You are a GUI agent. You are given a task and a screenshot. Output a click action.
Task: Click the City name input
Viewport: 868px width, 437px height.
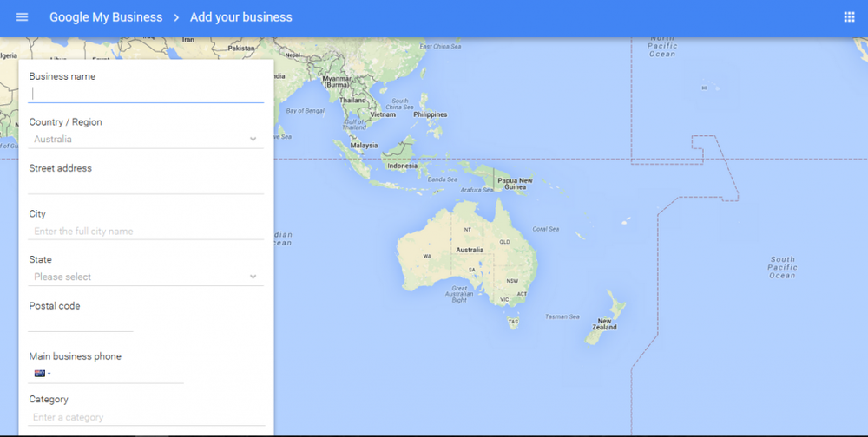click(146, 232)
